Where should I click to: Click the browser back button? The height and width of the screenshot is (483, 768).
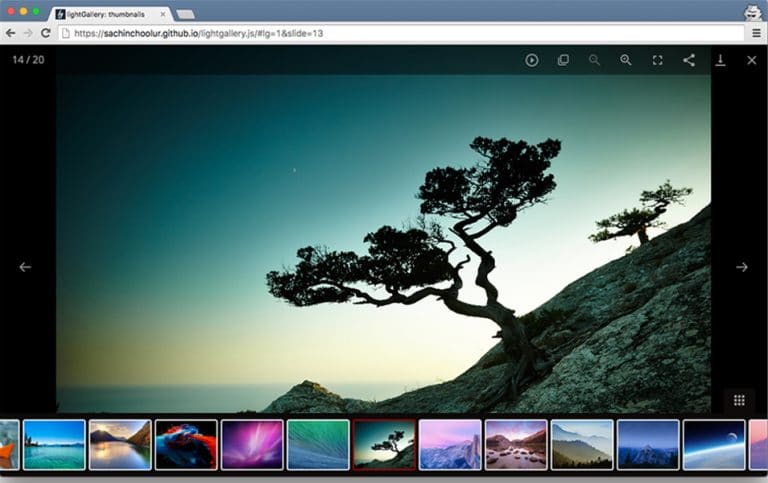coord(10,33)
